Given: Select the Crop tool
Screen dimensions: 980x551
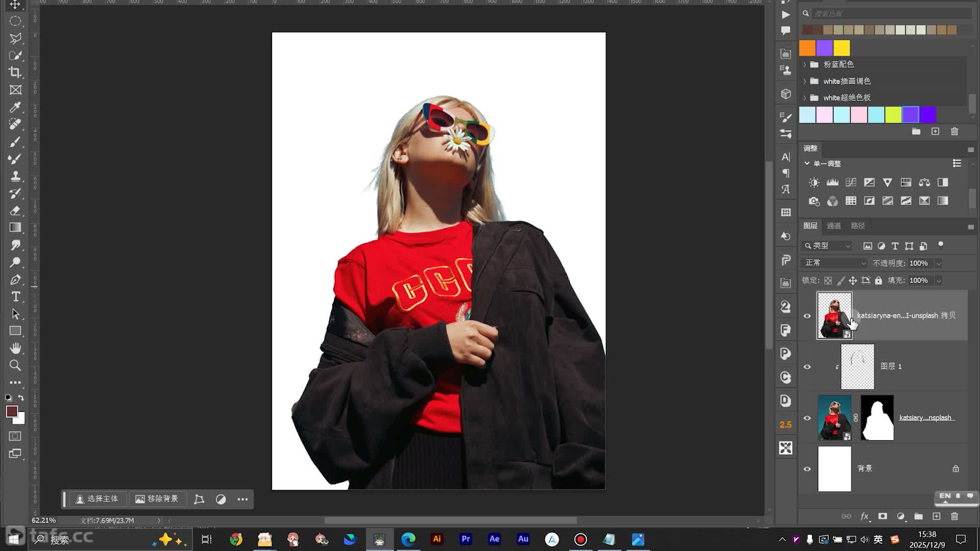Looking at the screenshot, I should coord(15,72).
